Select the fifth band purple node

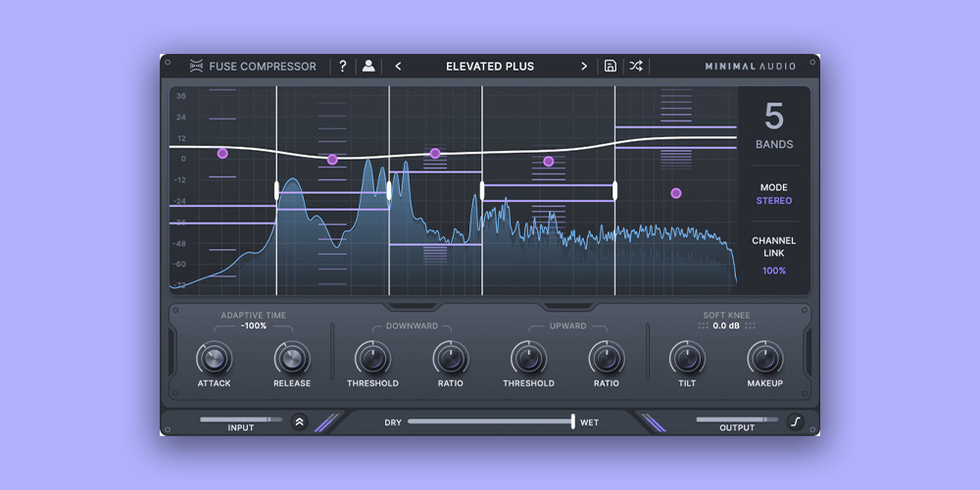tap(675, 193)
